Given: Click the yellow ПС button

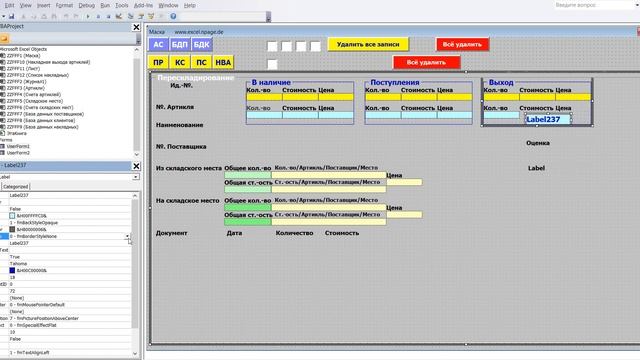Looking at the screenshot, I should 201,62.
